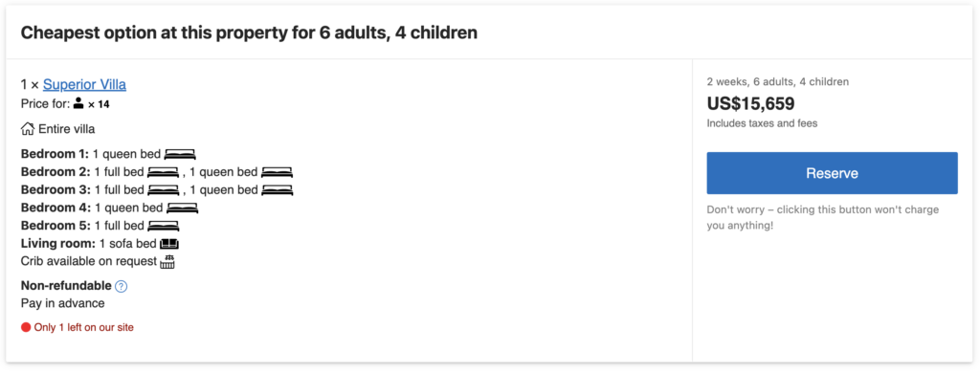Open the Superior Villa link
The width and height of the screenshot is (980, 373).
pos(84,84)
